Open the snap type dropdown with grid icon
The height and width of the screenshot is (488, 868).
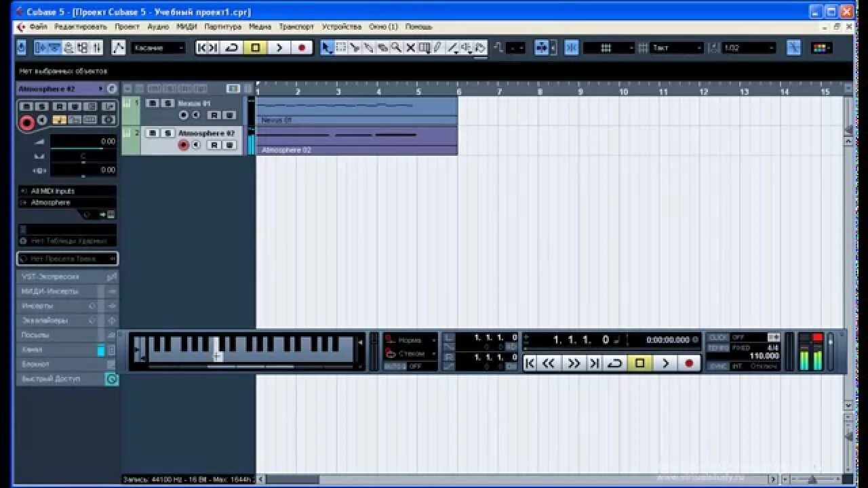(x=608, y=47)
